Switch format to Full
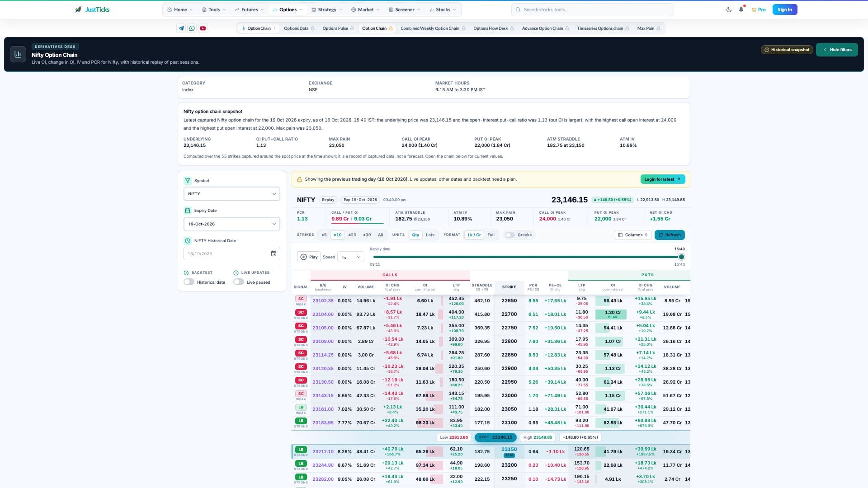This screenshot has height=488, width=868. click(x=491, y=235)
